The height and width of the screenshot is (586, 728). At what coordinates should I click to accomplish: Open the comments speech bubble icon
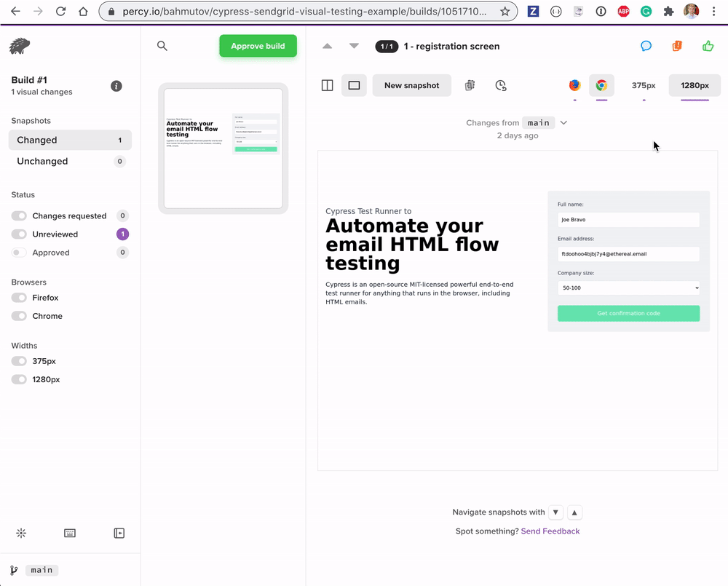[x=646, y=46]
